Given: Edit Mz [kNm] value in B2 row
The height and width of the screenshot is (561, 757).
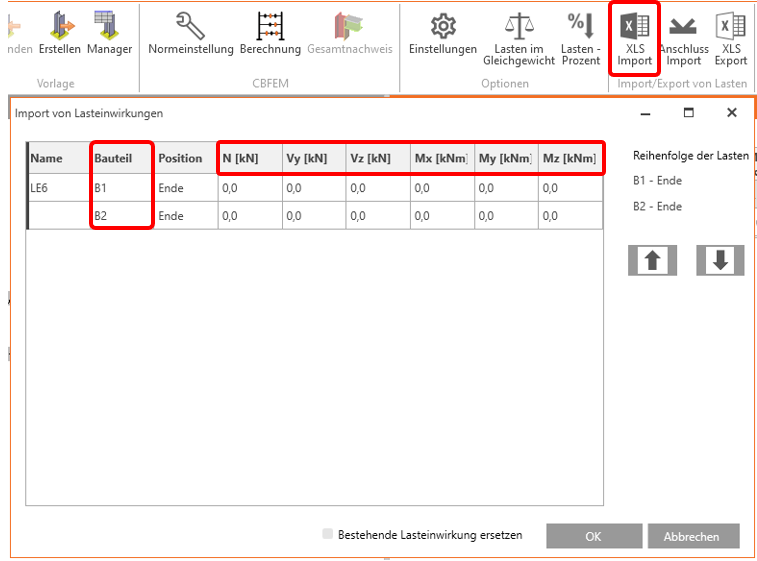Looking at the screenshot, I should 571,215.
